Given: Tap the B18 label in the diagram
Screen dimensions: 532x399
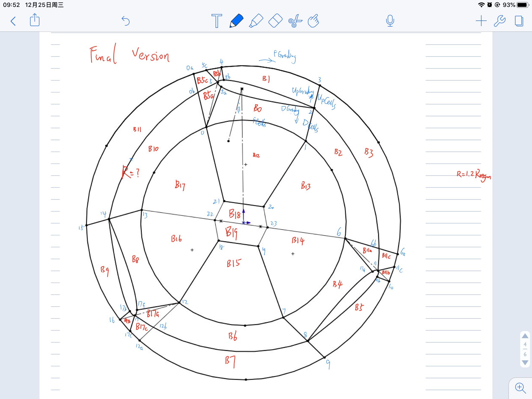Looking at the screenshot, I should [234, 214].
